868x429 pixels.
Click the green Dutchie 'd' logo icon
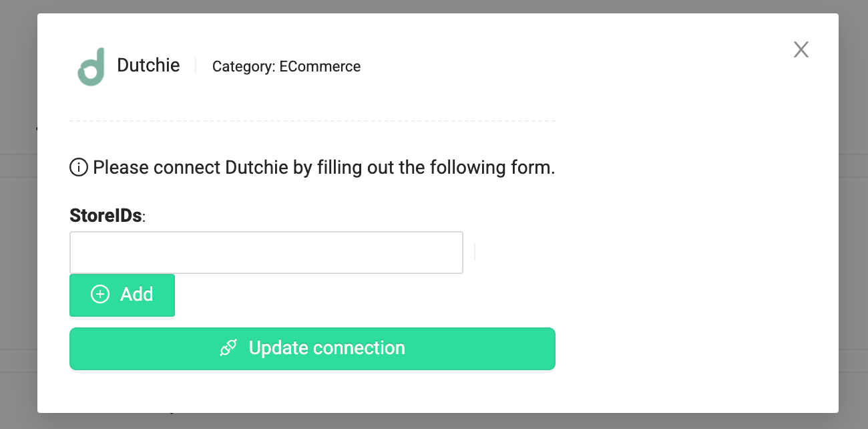point(92,65)
